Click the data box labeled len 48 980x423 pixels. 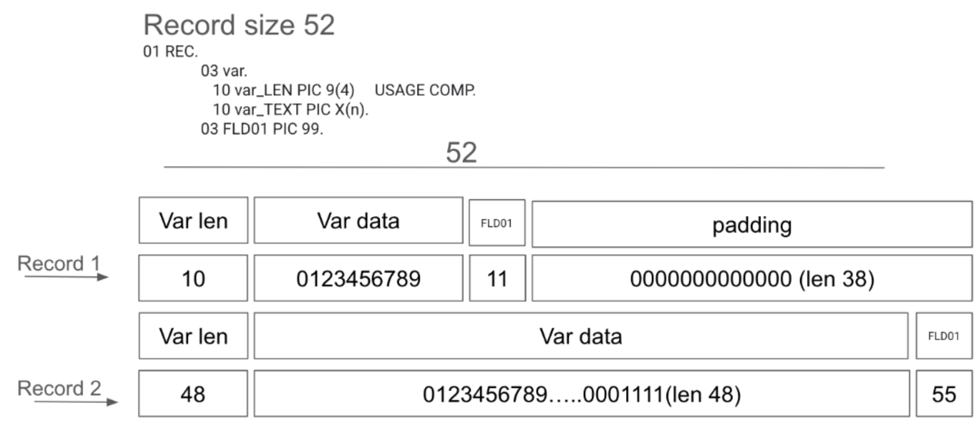point(582,394)
